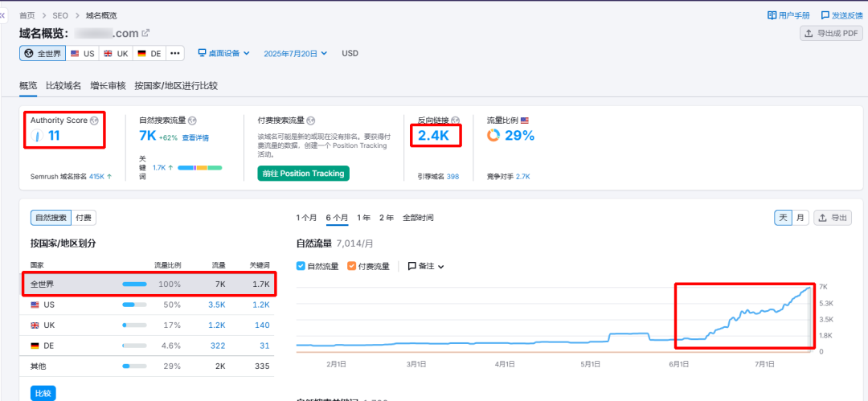The width and height of the screenshot is (868, 401).
Task: Open the 398 引荐域名 link
Action: [452, 177]
